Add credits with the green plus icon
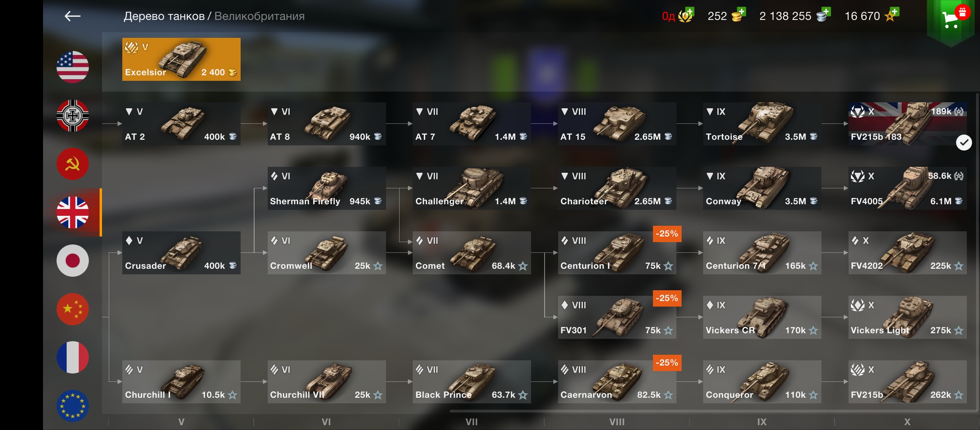980x430 pixels. click(826, 12)
